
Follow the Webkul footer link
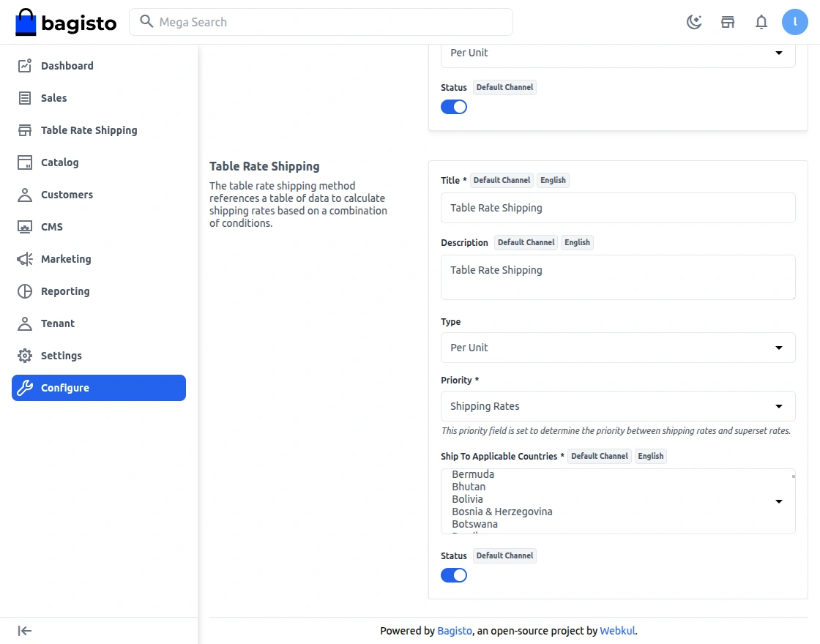click(617, 631)
